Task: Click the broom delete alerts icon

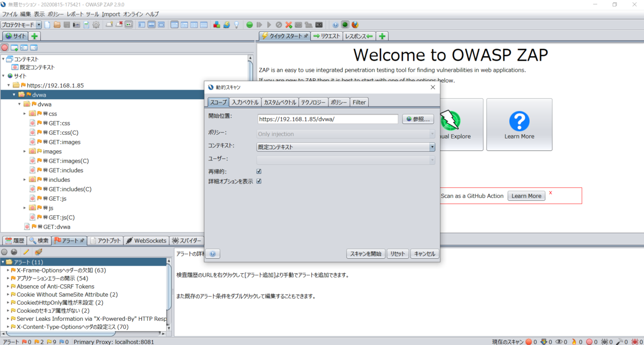Action: (38, 252)
